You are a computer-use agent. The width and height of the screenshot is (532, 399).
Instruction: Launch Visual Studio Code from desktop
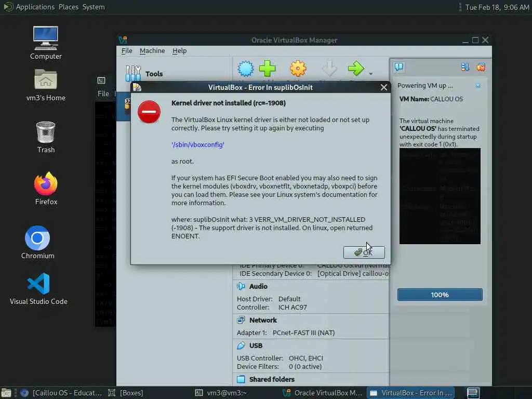pos(38,289)
